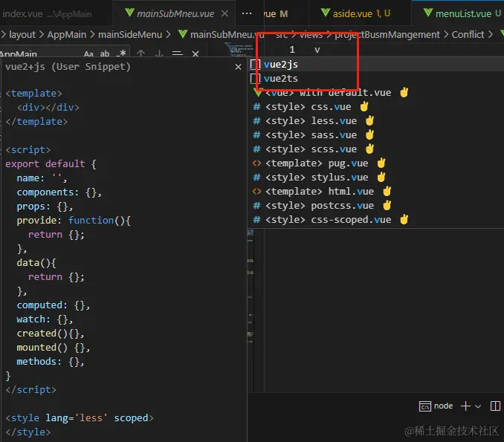The width and height of the screenshot is (504, 442).
Task: Click hash icon beside postcss.vue
Action: click(x=256, y=206)
